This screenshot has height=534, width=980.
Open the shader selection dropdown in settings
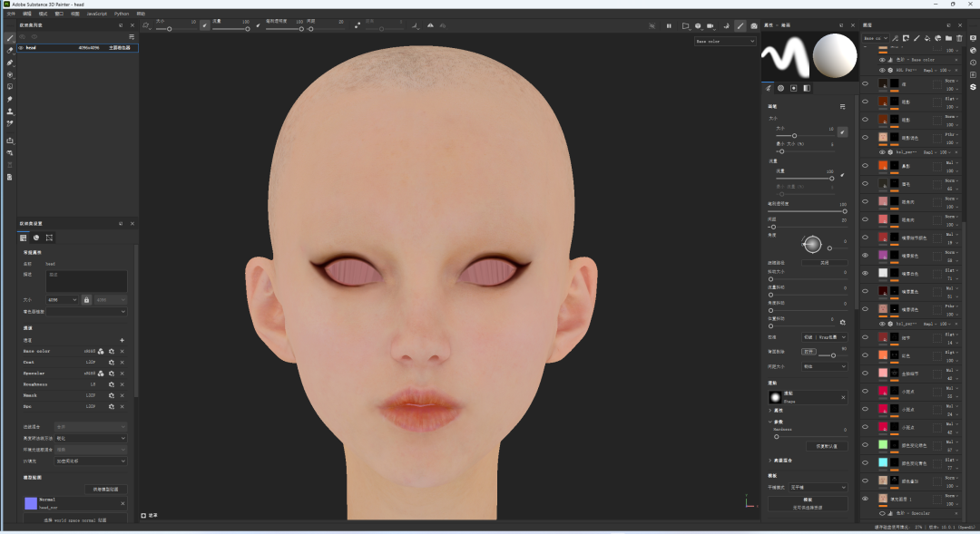[x=87, y=311]
